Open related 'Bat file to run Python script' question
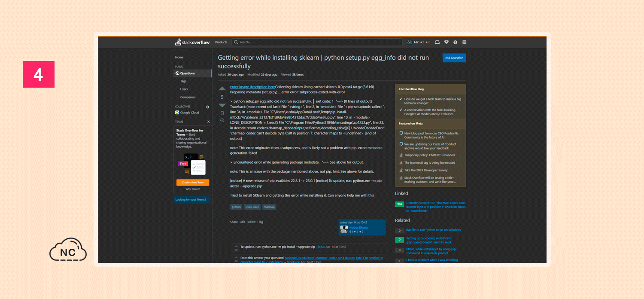Image resolution: width=644 pixels, height=299 pixels. tap(434, 230)
